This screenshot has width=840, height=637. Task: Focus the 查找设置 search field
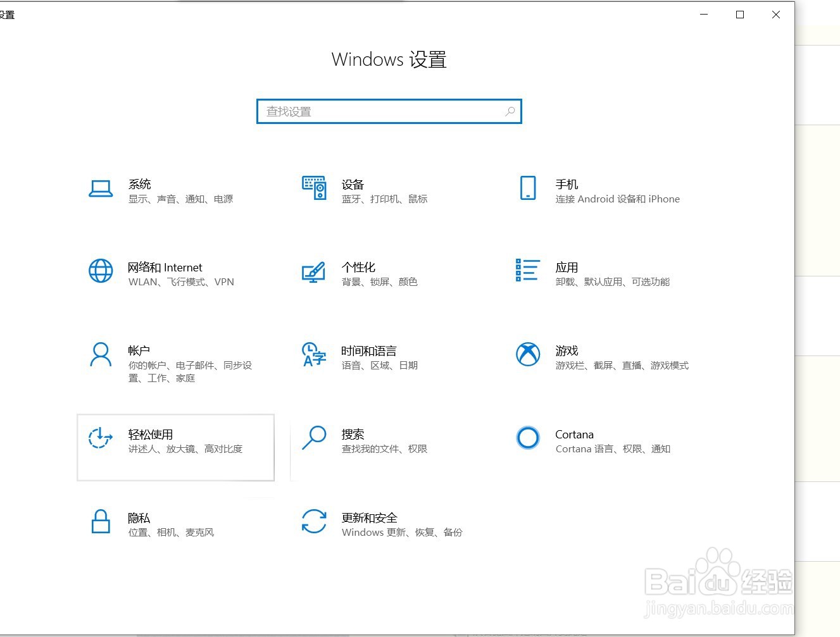389,111
